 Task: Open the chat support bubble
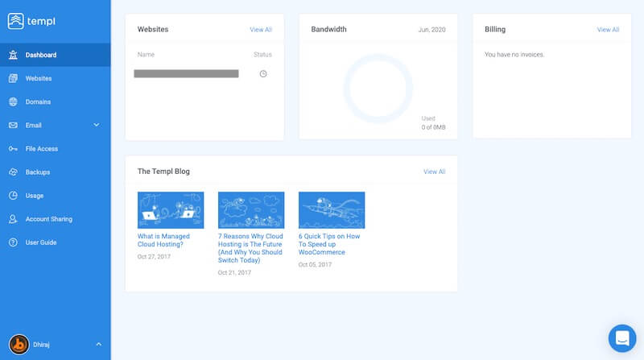coord(621,338)
